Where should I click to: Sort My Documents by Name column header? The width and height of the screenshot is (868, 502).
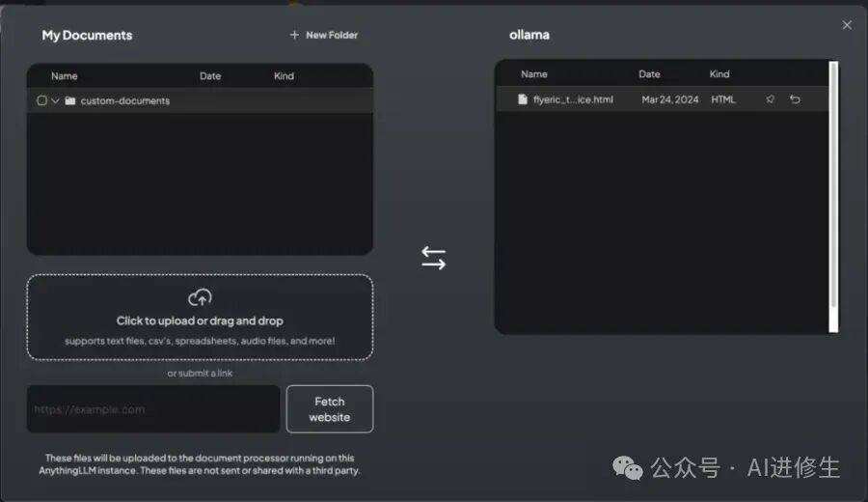tap(65, 76)
